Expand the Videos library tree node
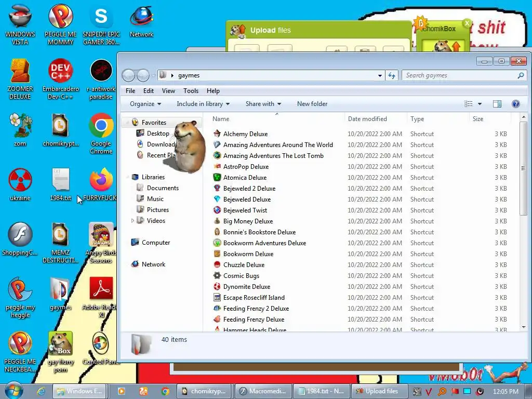 [132, 220]
